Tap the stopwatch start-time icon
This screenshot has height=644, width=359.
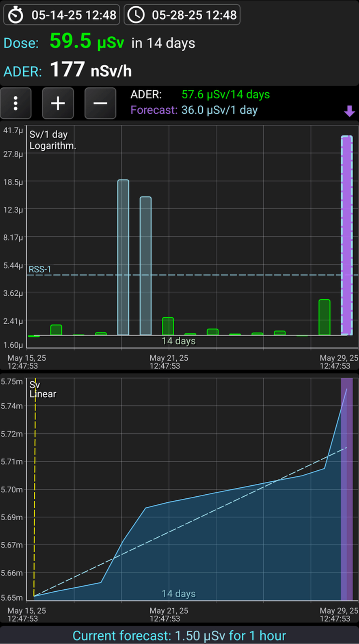(x=16, y=15)
